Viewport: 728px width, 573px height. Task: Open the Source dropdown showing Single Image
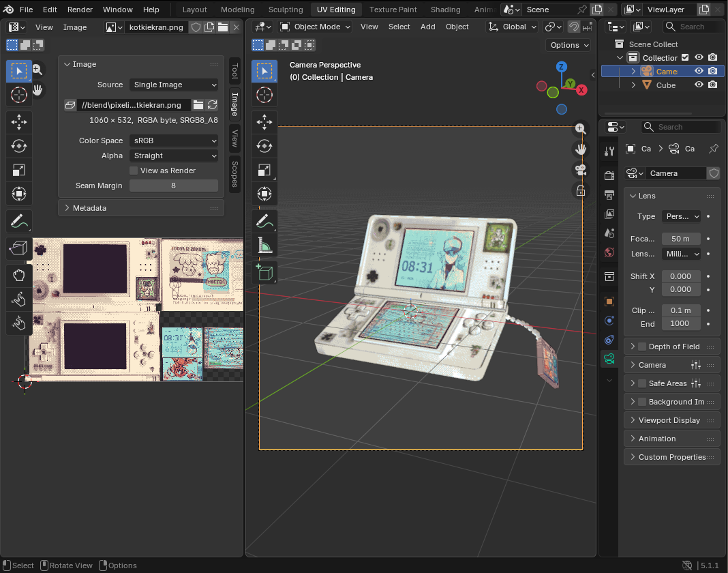pos(174,85)
